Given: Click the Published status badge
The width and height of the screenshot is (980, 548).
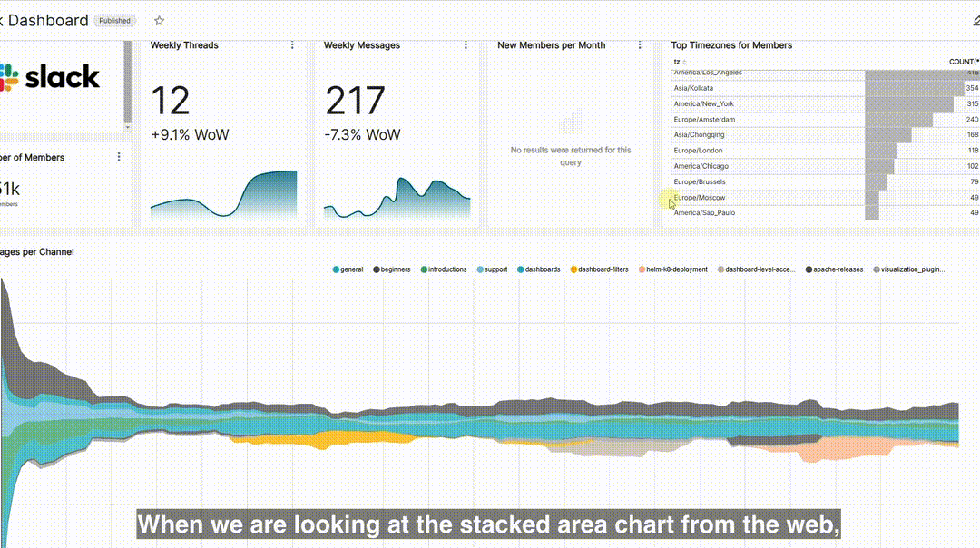Looking at the screenshot, I should (x=115, y=21).
